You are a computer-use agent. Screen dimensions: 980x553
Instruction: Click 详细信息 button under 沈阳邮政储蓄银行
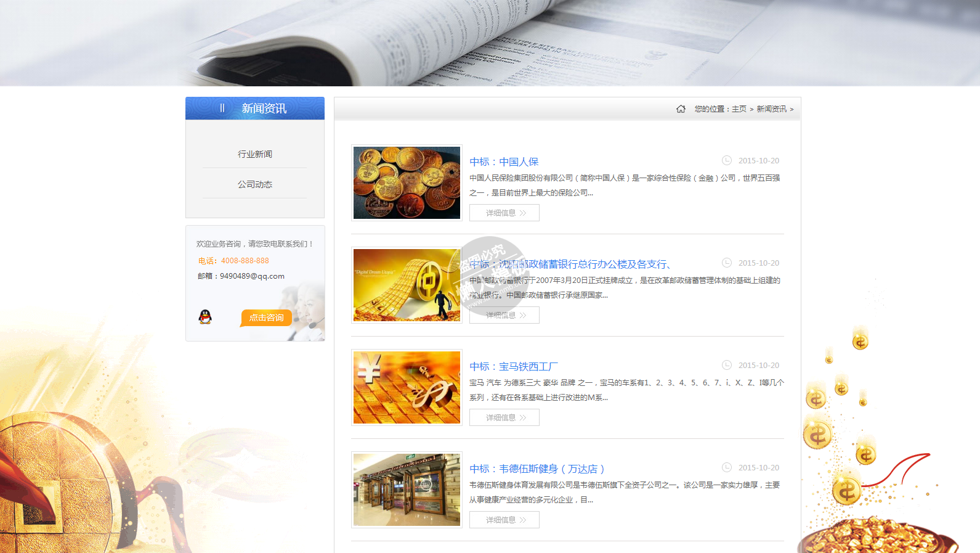pos(504,315)
